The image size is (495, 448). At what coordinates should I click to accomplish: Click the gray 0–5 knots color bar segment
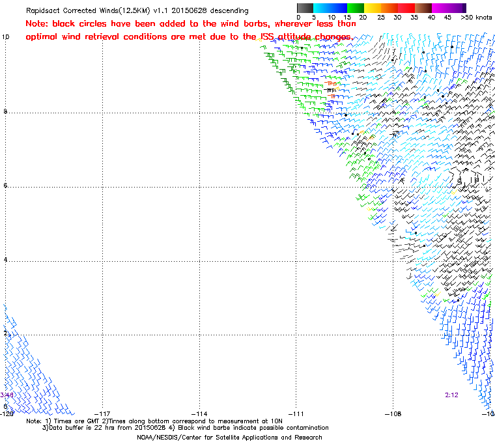[305, 8]
